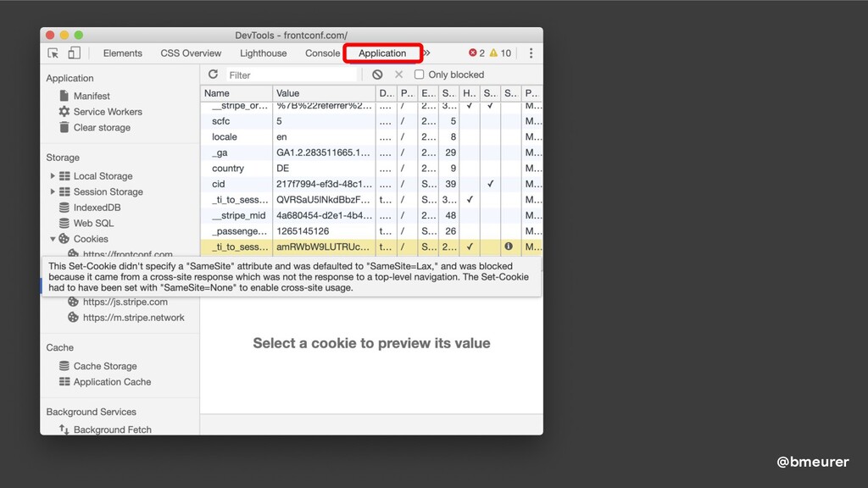Delete selected cookie with the X icon

click(398, 75)
